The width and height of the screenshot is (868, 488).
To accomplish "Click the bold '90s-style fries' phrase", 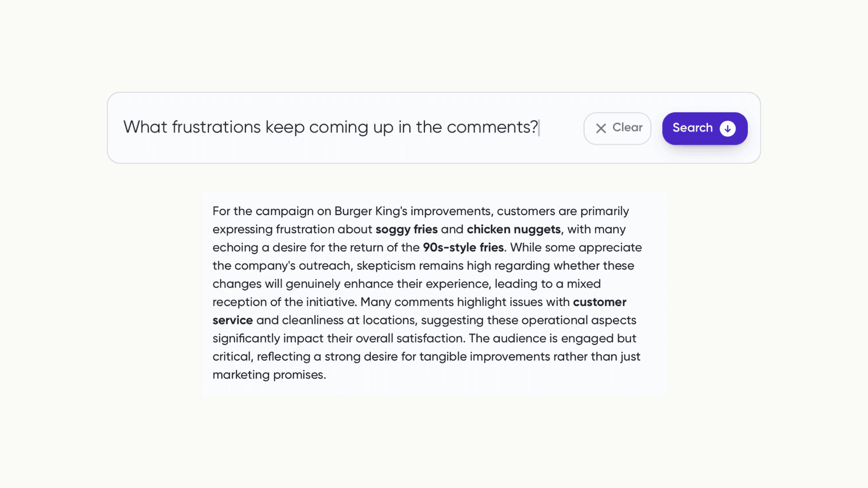I will 463,247.
